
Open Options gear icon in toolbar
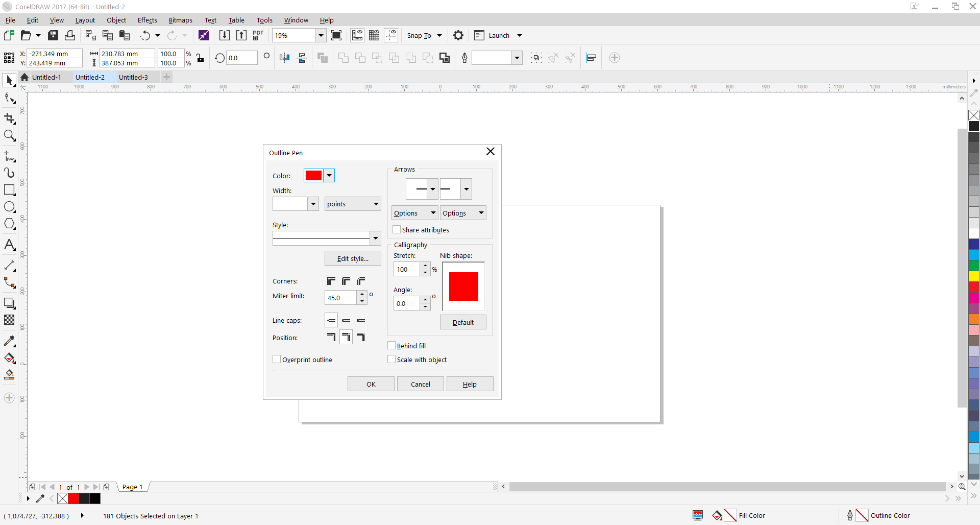click(x=458, y=35)
